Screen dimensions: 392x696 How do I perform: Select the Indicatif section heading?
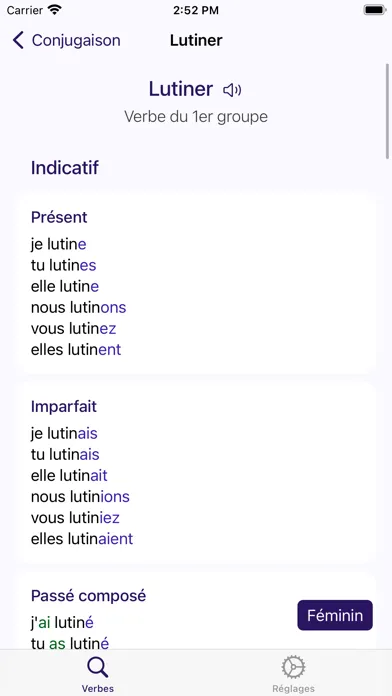pyautogui.click(x=65, y=168)
